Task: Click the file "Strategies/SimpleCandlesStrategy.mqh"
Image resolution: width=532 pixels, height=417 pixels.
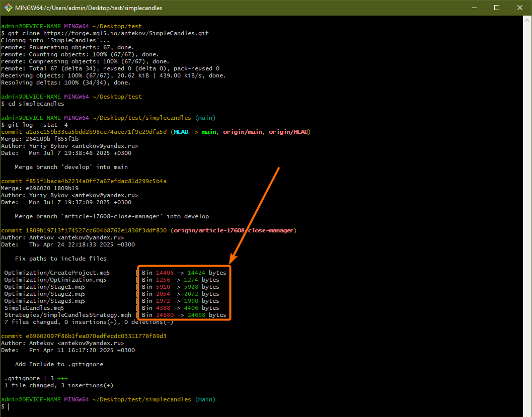Action: [68, 315]
